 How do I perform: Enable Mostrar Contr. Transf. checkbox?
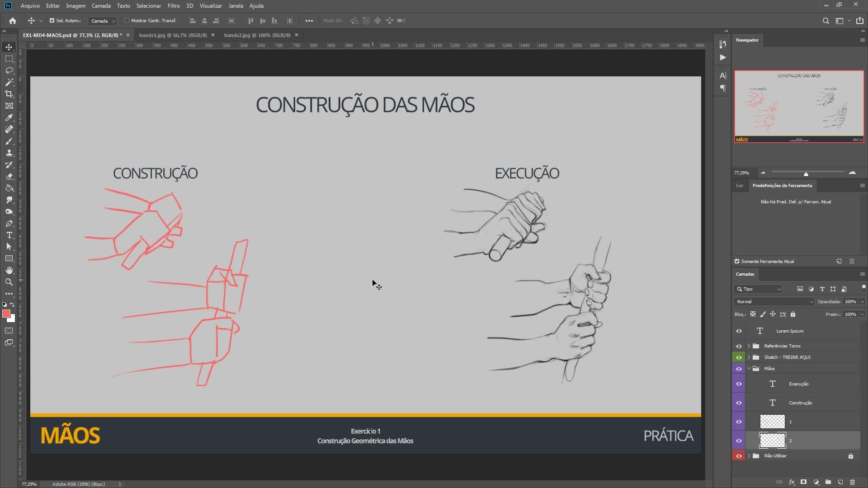[x=127, y=20]
